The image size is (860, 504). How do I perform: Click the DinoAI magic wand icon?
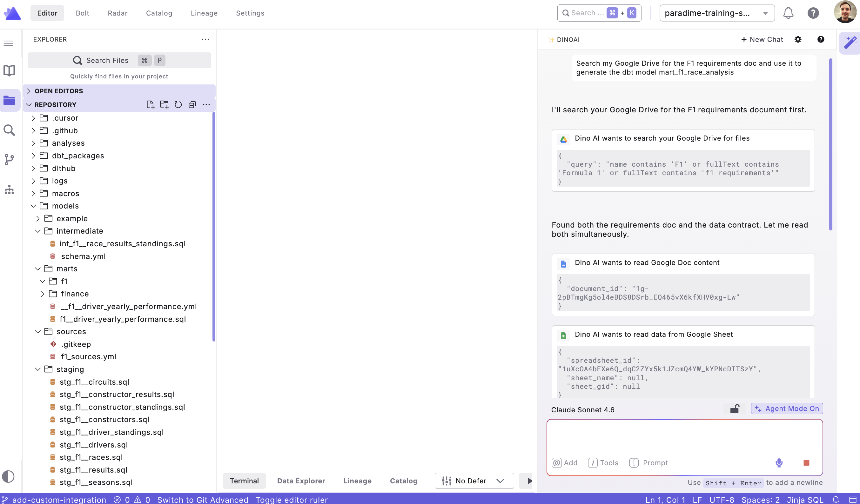pos(850,43)
